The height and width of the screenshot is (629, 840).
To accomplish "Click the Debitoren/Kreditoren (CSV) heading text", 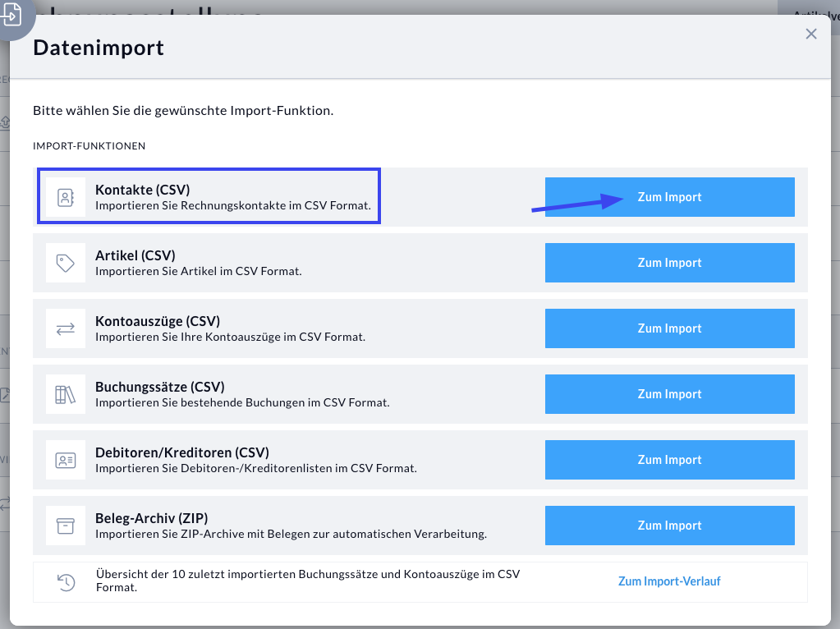I will pos(182,452).
